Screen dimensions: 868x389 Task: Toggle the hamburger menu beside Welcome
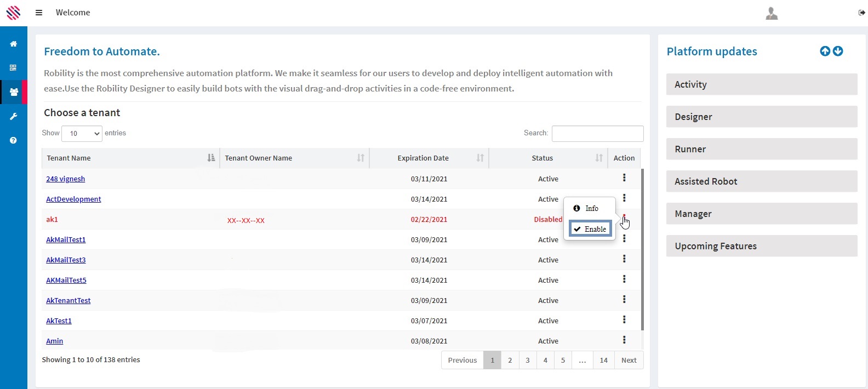pyautogui.click(x=39, y=13)
